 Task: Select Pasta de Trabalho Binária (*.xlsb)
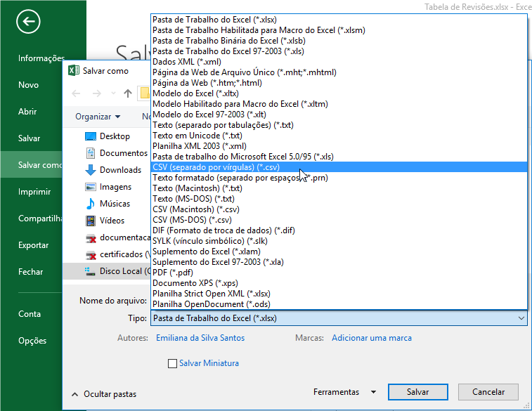pos(339,41)
